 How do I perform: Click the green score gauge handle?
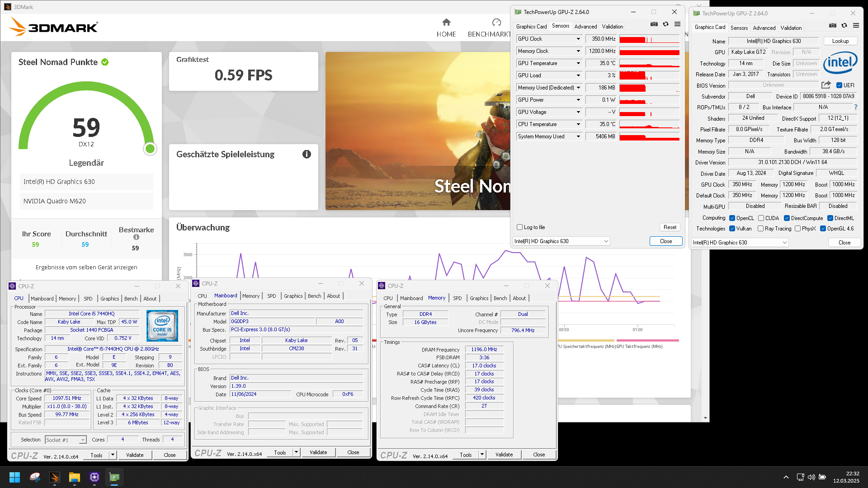coord(150,149)
